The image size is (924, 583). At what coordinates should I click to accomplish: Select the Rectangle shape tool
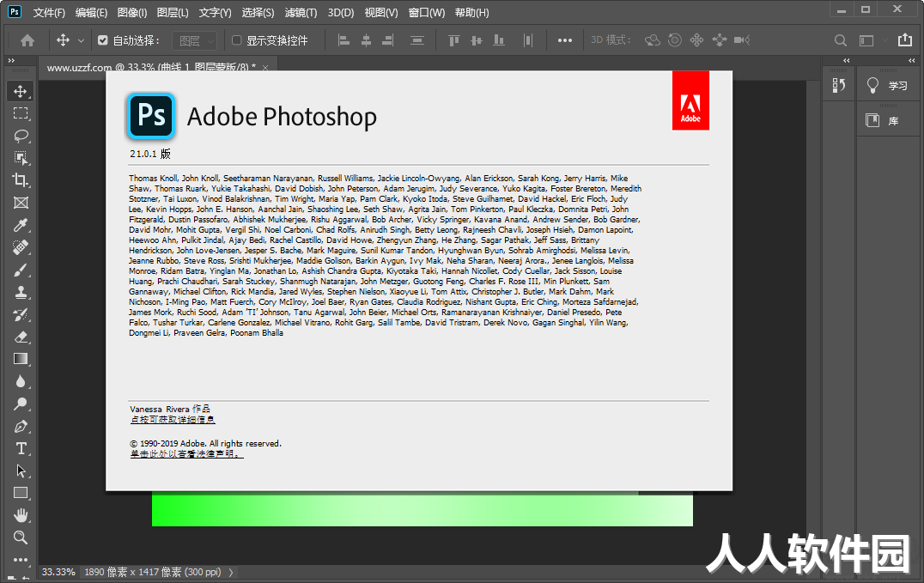click(x=21, y=493)
